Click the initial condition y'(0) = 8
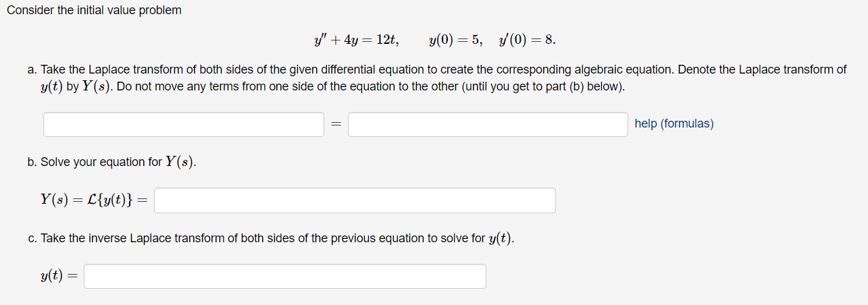The width and height of the screenshot is (868, 305). [x=527, y=40]
